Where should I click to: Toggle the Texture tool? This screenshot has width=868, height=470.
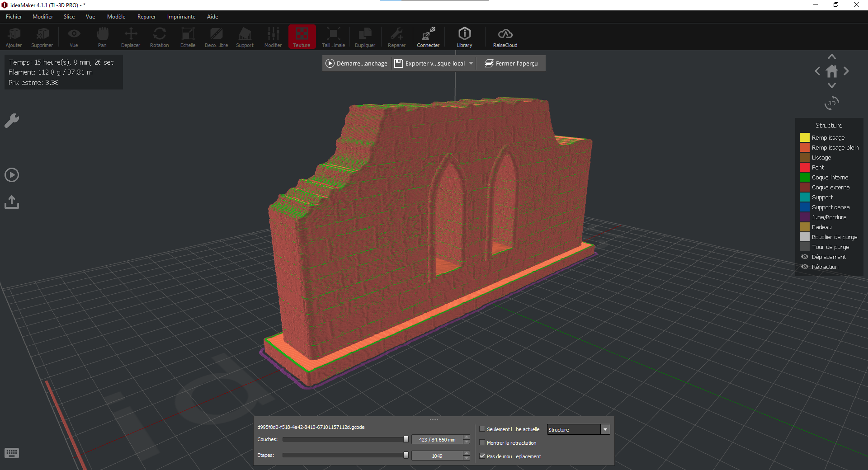302,37
